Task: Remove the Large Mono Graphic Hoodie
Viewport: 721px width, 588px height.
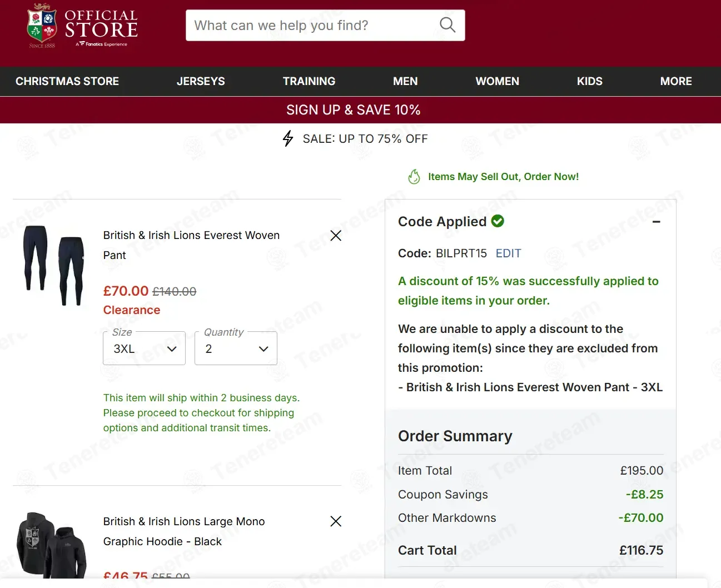Action: (336, 521)
